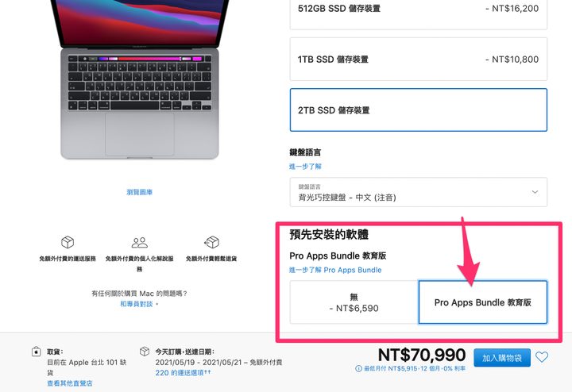Click the Apple Store pickup bag icon
This screenshot has height=392, width=572.
36,352
